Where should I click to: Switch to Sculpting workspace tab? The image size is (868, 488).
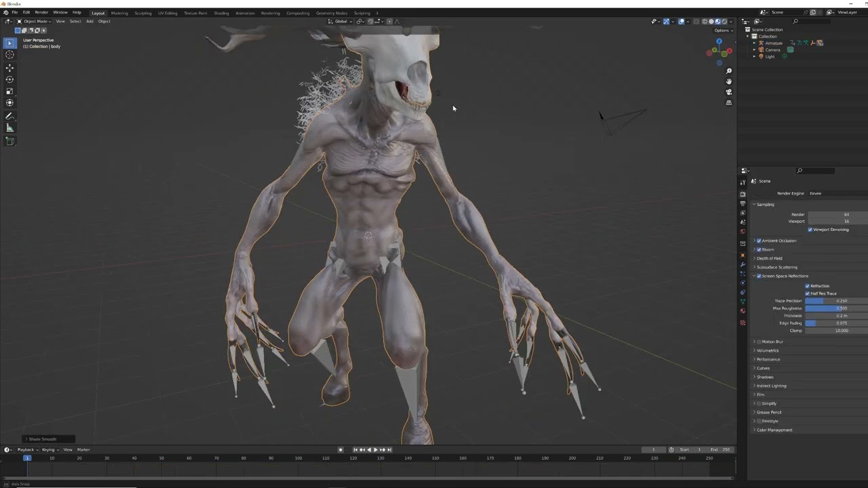(143, 13)
